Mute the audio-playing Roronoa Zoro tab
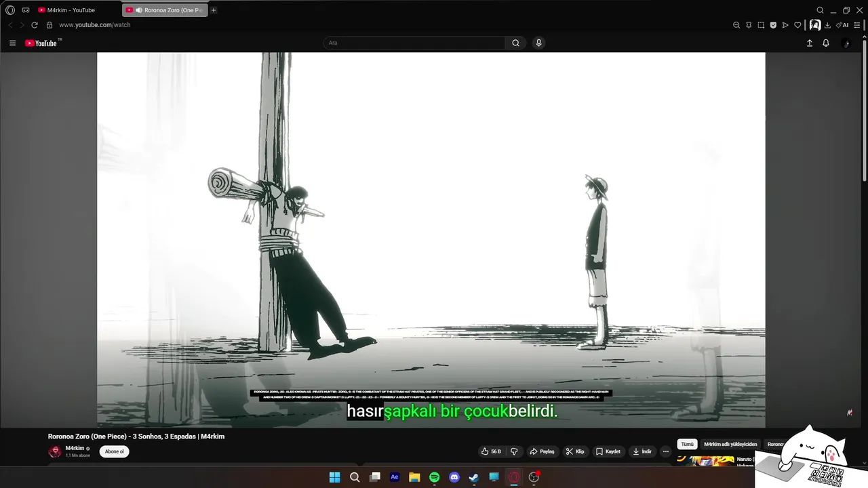868x488 pixels. point(139,10)
